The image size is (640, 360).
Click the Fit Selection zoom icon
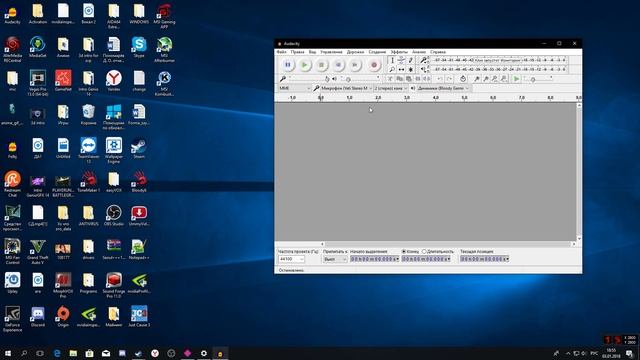coord(495,79)
